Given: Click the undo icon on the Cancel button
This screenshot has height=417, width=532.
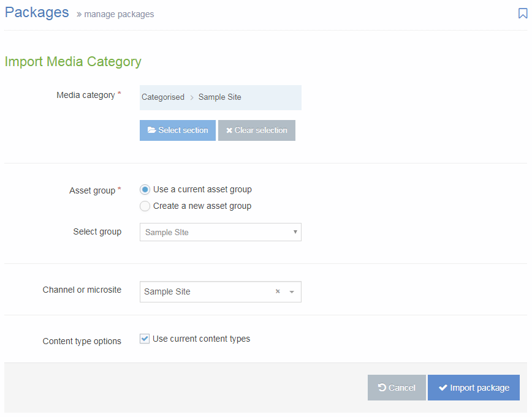Looking at the screenshot, I should (x=383, y=387).
